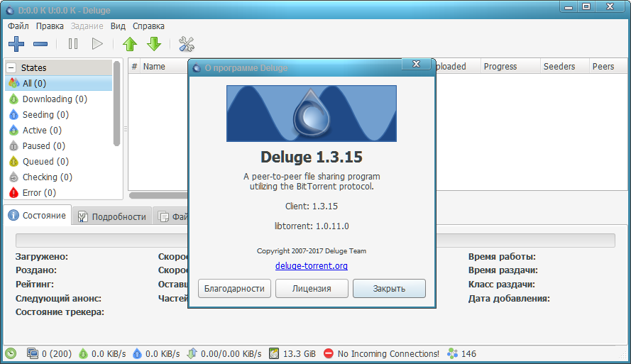The image size is (631, 364).
Task: Close the О программе Deluge dialog
Action: pos(416,65)
